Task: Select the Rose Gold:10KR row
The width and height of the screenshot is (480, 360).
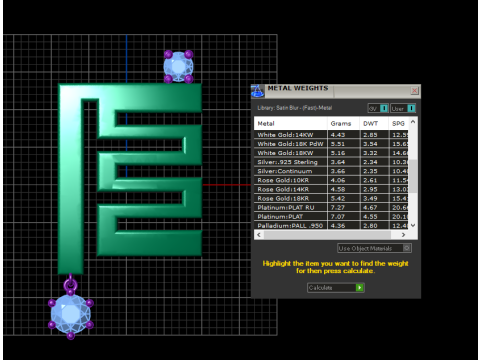Action: click(331, 180)
